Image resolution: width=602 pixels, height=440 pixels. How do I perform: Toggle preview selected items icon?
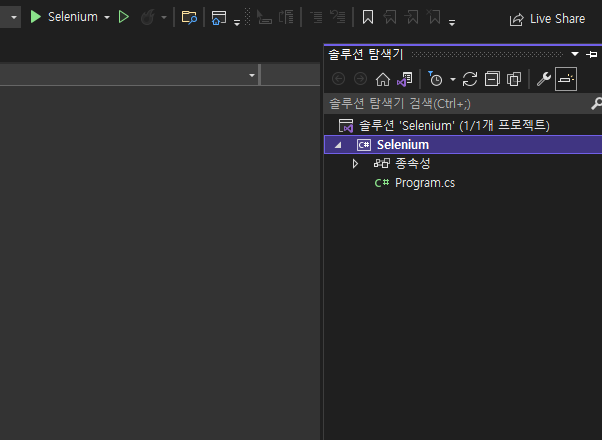click(566, 79)
